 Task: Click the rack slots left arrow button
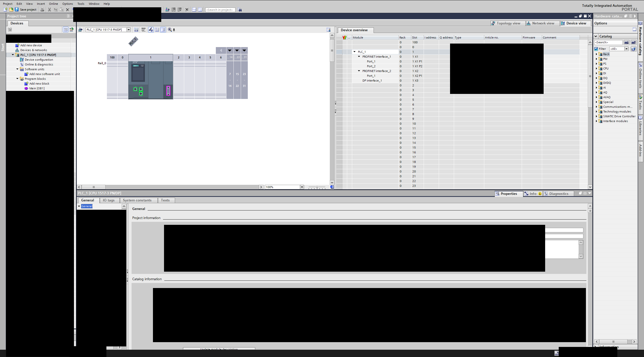(x=221, y=50)
